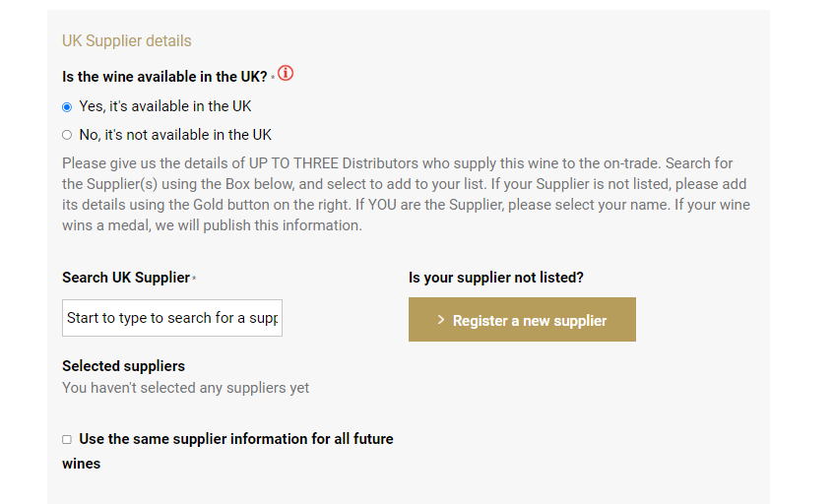Click "Is the wine available in the UK?" label
The height and width of the screenshot is (504, 834).
tap(164, 77)
